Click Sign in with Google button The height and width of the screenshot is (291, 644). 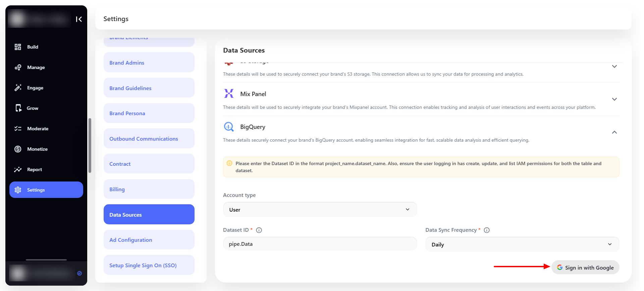pyautogui.click(x=585, y=267)
